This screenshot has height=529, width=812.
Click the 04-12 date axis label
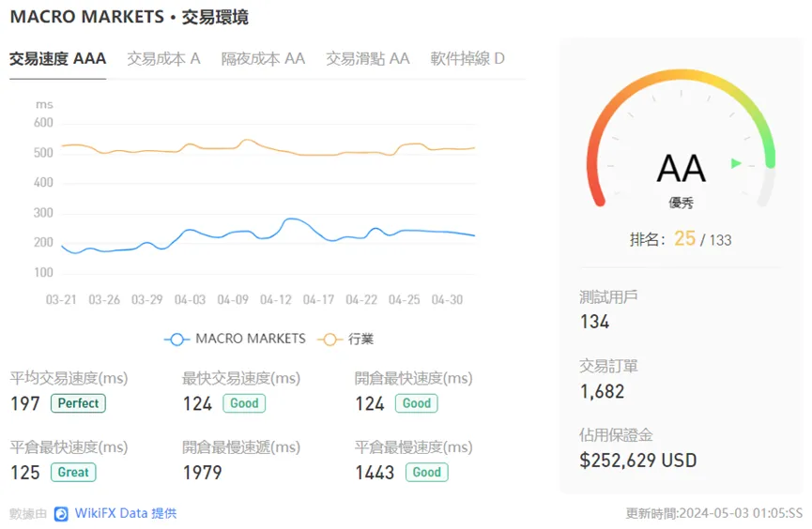point(275,300)
